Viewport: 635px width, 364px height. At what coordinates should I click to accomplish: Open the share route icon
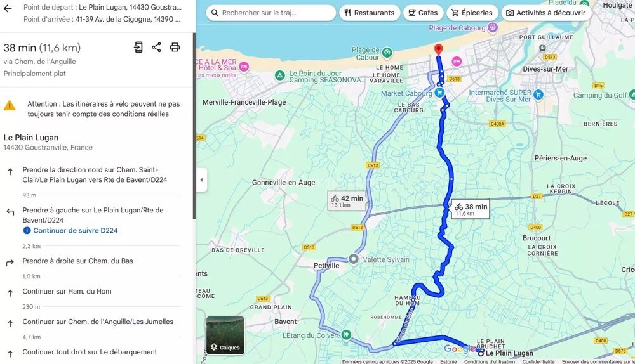click(x=156, y=48)
